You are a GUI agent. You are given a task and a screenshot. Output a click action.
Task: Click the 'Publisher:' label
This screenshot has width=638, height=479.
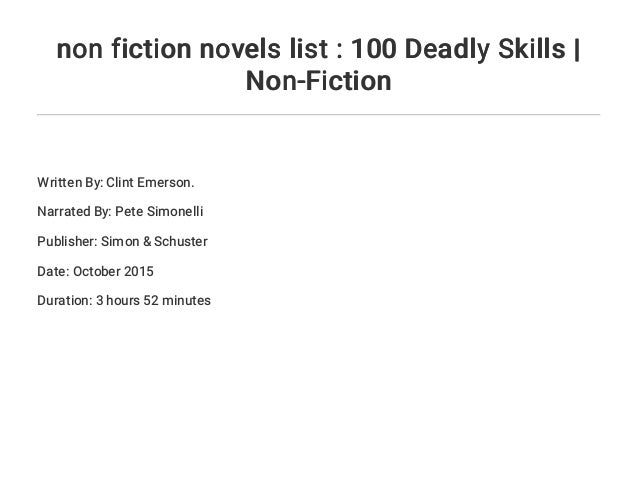coord(67,241)
